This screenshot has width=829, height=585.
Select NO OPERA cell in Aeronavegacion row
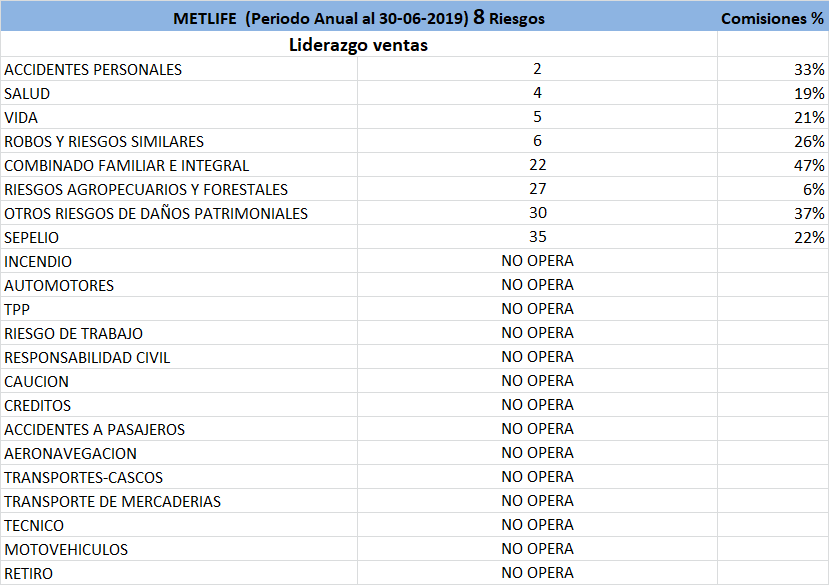537,453
